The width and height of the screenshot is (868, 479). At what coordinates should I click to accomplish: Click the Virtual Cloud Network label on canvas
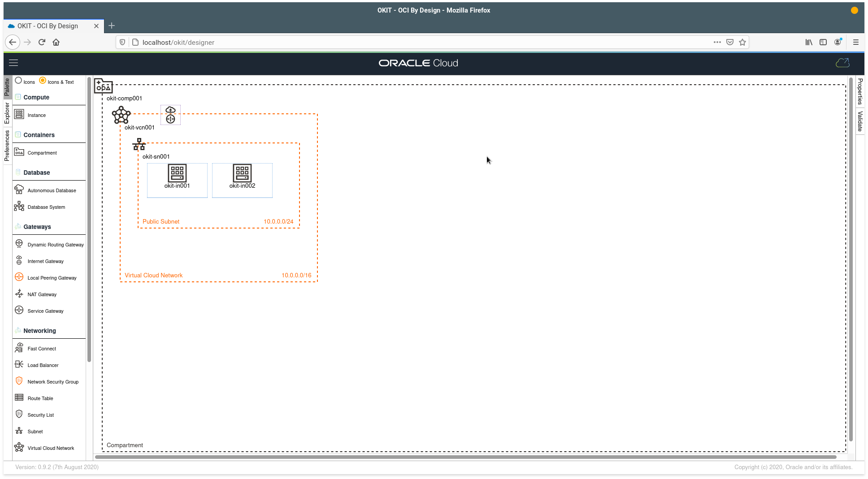pyautogui.click(x=154, y=275)
